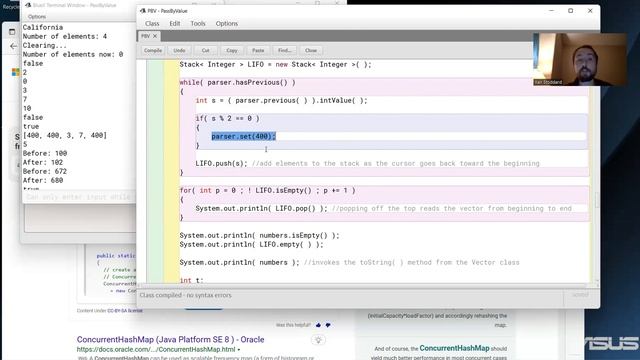Open the Edit menu in PBV editor
The height and width of the screenshot is (360, 640).
click(175, 24)
